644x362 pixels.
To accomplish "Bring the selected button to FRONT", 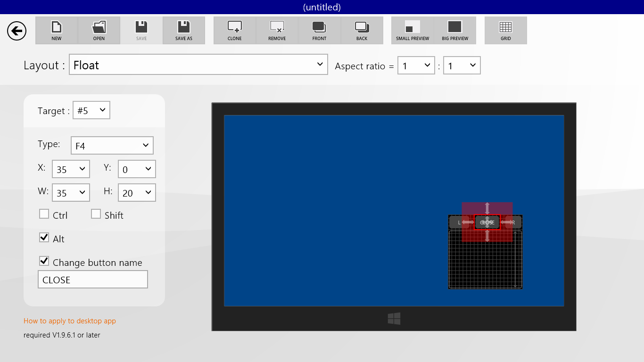I will coord(319,30).
